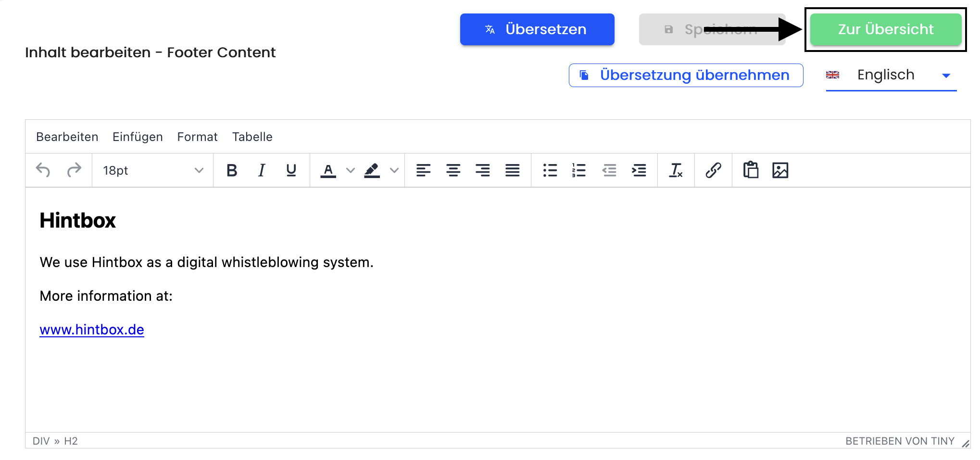Center align text
This screenshot has height=460, width=980.
pos(453,170)
